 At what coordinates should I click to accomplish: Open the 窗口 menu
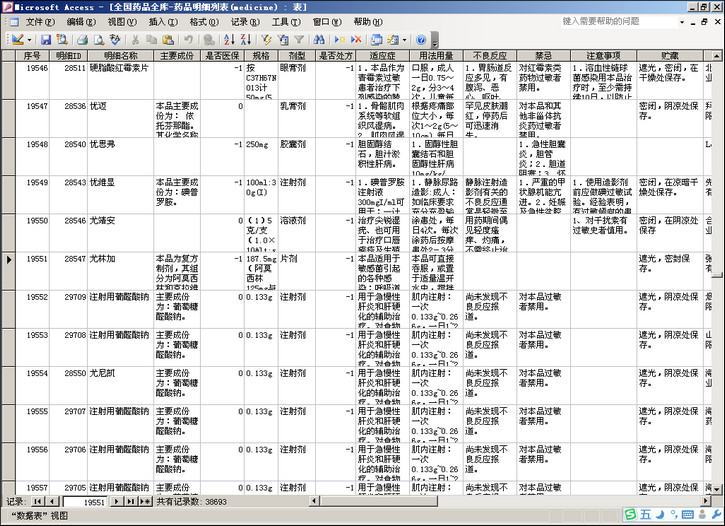[x=327, y=22]
